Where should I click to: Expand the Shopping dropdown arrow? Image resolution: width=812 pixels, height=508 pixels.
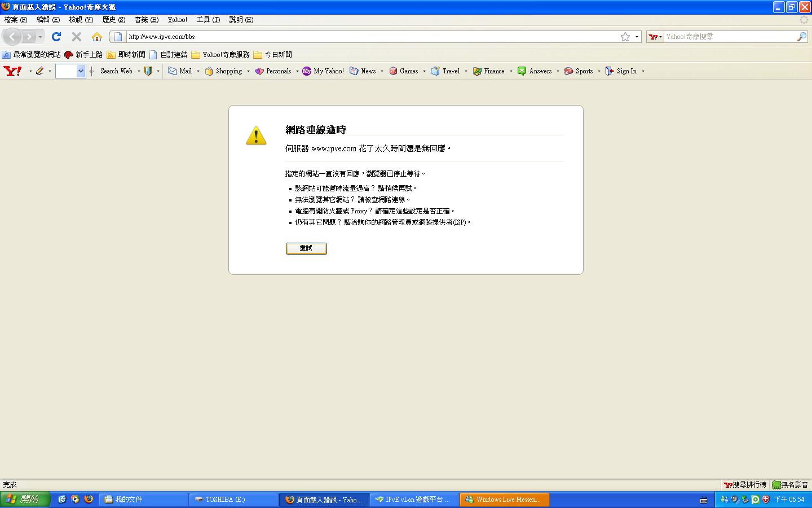[x=248, y=71]
